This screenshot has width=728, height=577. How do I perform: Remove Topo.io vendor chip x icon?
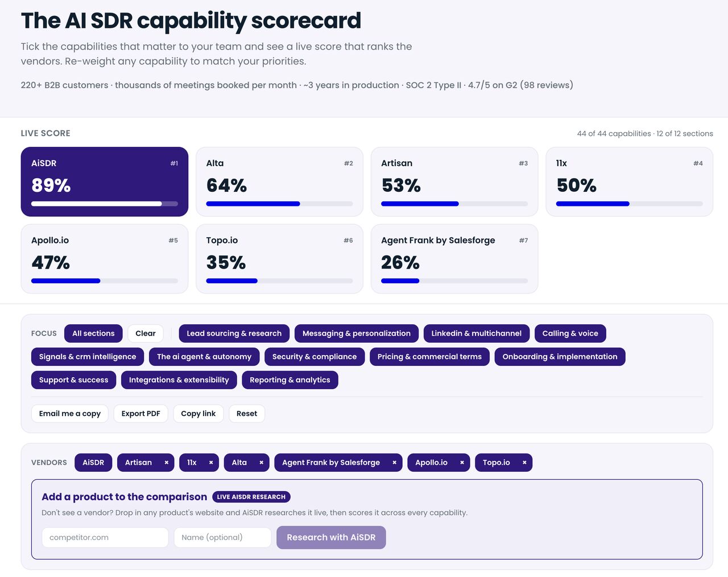click(524, 463)
